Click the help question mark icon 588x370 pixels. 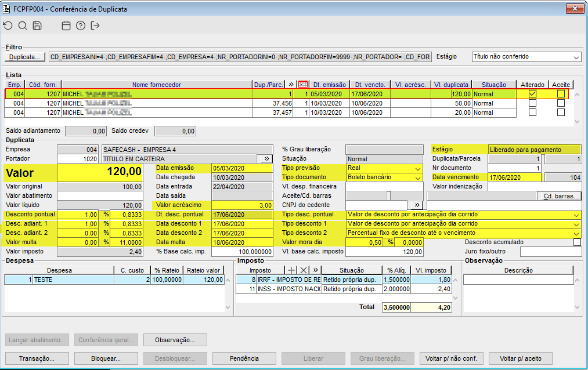[x=81, y=26]
